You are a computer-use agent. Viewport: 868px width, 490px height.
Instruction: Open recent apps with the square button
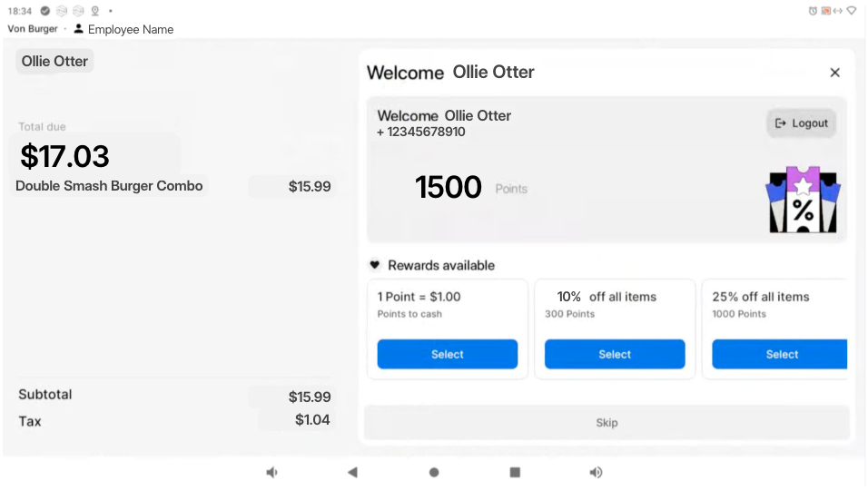[515, 472]
